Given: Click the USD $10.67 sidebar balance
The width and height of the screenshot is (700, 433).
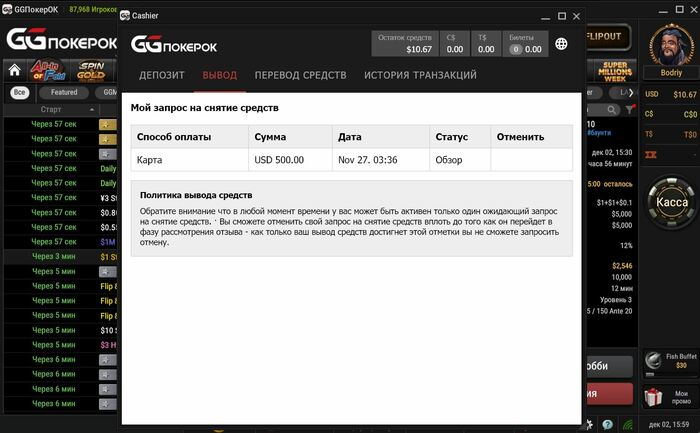Looking at the screenshot, I should [x=671, y=94].
